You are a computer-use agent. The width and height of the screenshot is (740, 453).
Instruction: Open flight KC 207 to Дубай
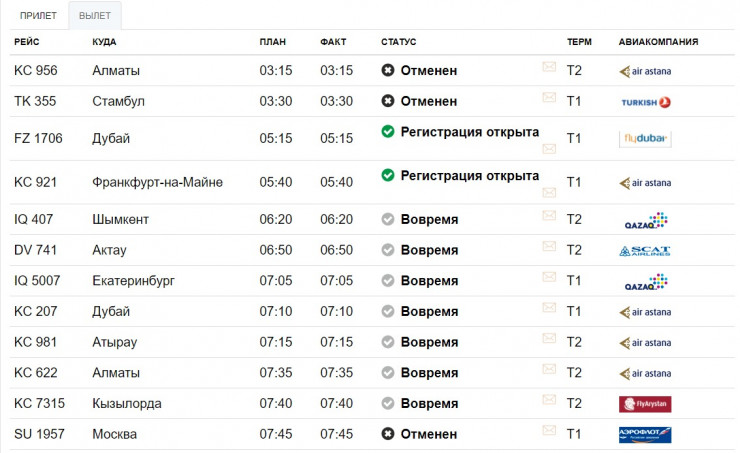coord(35,311)
